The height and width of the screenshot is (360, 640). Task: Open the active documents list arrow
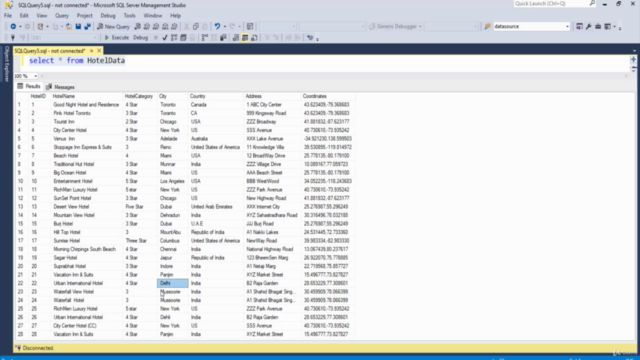click(634, 51)
